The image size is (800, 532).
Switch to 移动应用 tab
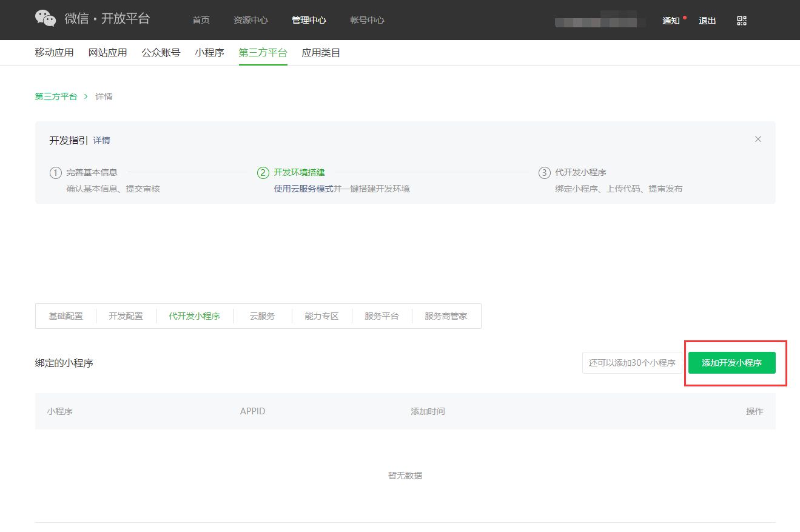click(x=54, y=53)
